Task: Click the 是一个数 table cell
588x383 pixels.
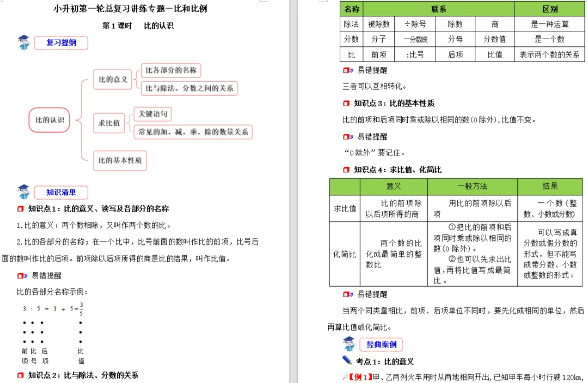Action: click(550, 39)
